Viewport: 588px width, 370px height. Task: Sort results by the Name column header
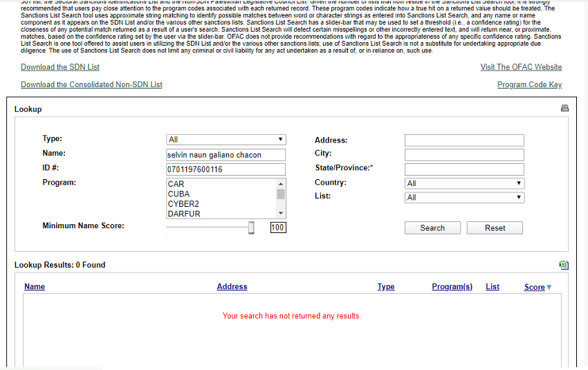(35, 286)
